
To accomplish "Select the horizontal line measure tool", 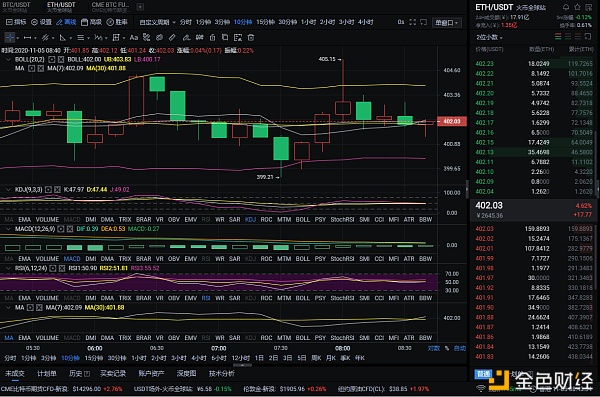I will (27, 38).
